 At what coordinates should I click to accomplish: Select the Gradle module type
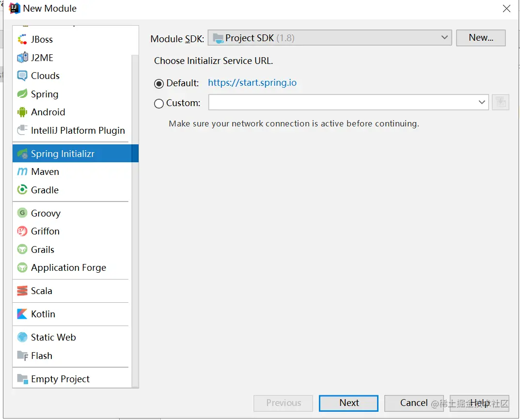tap(72, 189)
